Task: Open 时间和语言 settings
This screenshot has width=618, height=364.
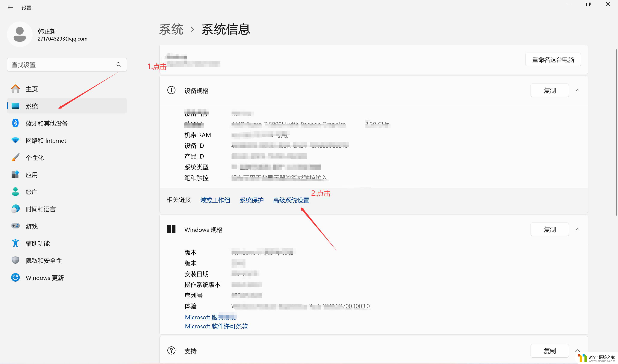Action: (67, 209)
